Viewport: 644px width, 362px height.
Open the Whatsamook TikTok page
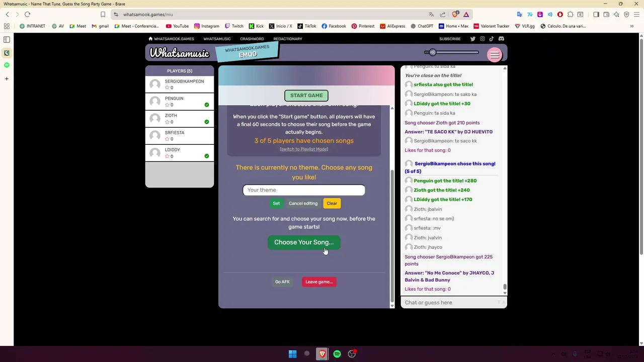coord(492,39)
